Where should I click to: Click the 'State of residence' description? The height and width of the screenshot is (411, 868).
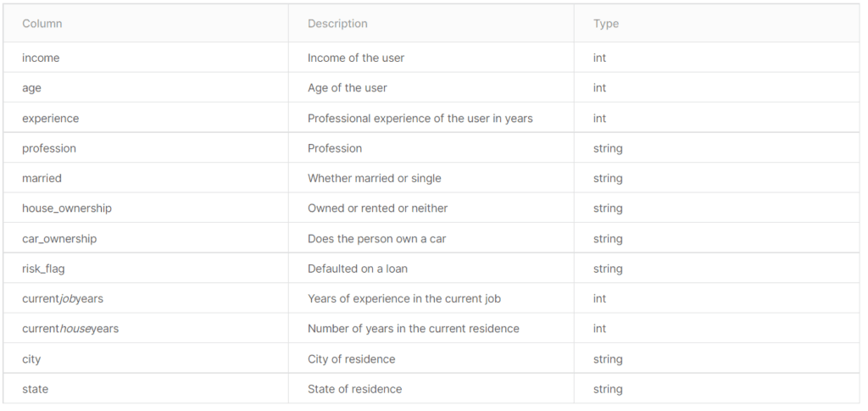354,389
